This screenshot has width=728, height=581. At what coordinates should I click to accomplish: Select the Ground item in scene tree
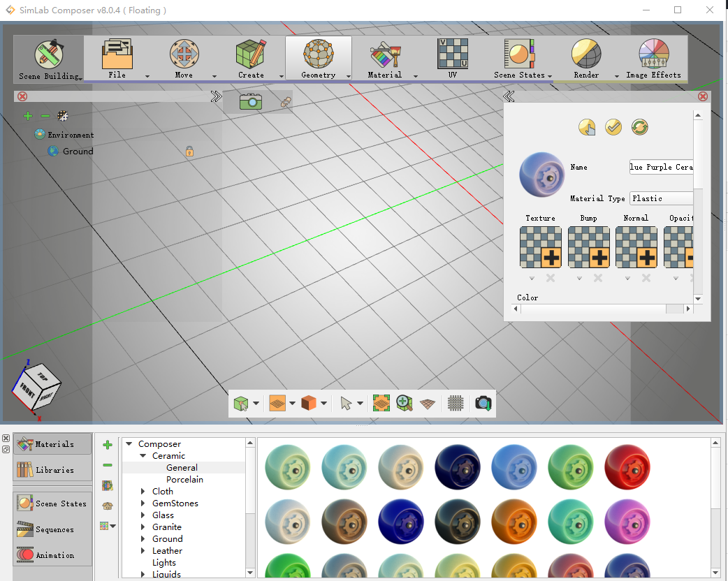[78, 152]
